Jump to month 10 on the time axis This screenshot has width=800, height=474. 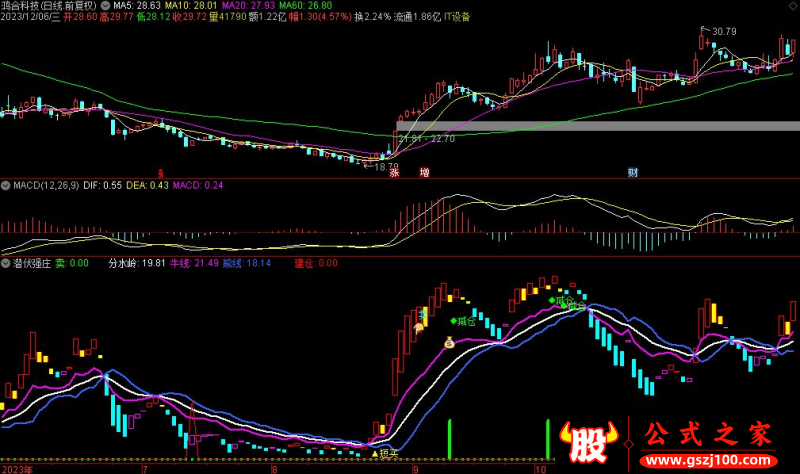click(541, 469)
